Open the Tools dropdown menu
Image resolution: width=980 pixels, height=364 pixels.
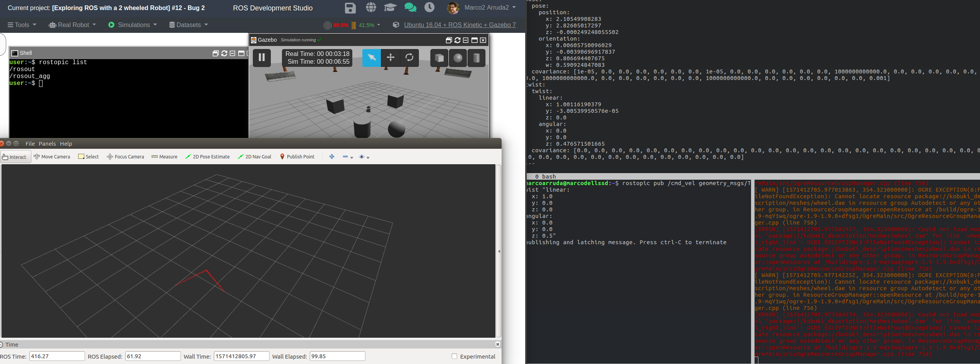(22, 25)
